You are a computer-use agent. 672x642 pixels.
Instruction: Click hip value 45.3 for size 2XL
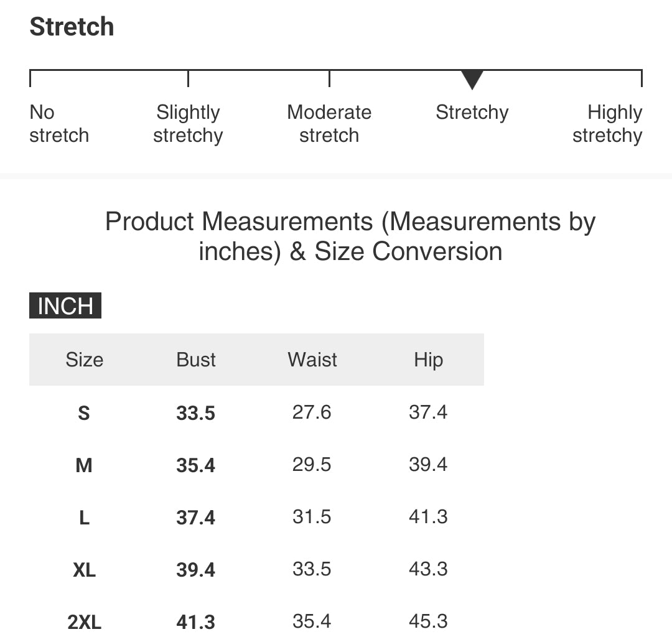[428, 621]
